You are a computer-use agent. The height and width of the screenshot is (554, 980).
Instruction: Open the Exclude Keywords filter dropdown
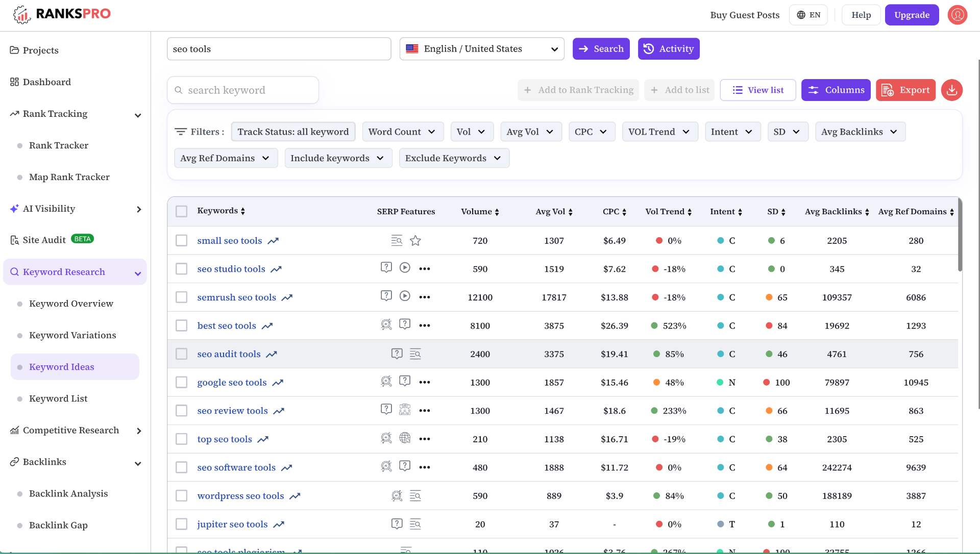pos(454,158)
